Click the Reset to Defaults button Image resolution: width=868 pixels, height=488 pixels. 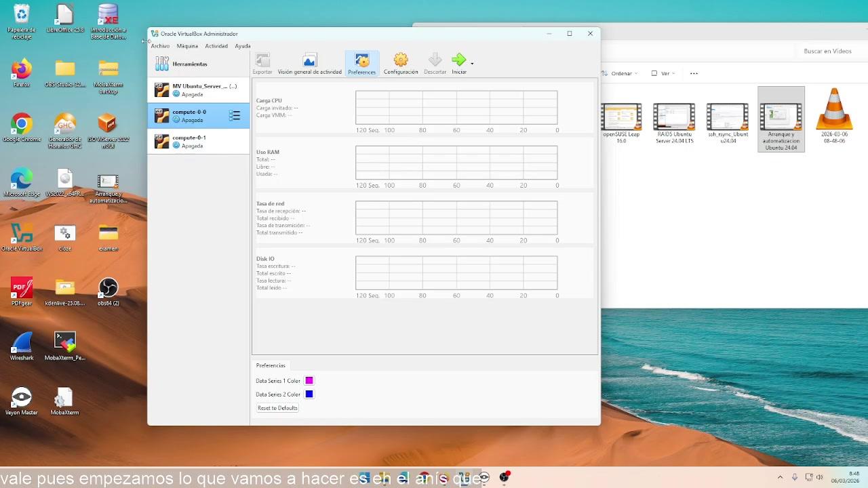277,408
